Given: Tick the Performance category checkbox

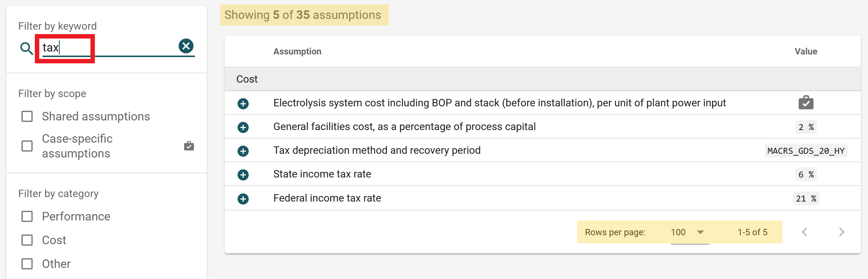Looking at the screenshot, I should point(27,216).
